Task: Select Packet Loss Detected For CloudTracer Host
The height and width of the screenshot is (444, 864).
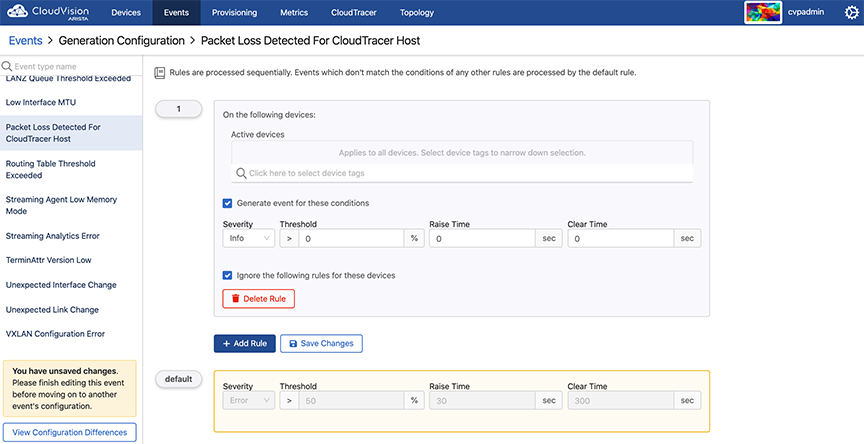Action: tap(71, 133)
